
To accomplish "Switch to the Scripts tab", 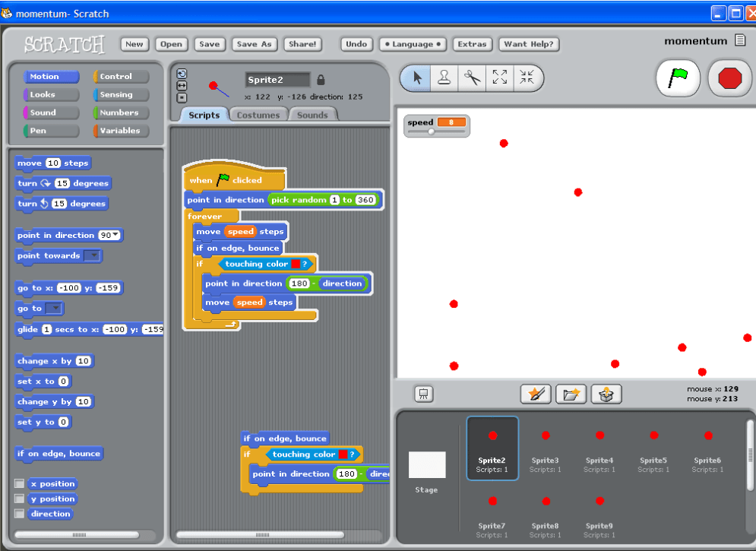I will pos(204,115).
